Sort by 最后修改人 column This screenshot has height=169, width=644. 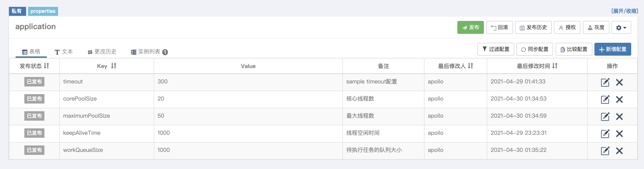coord(470,66)
